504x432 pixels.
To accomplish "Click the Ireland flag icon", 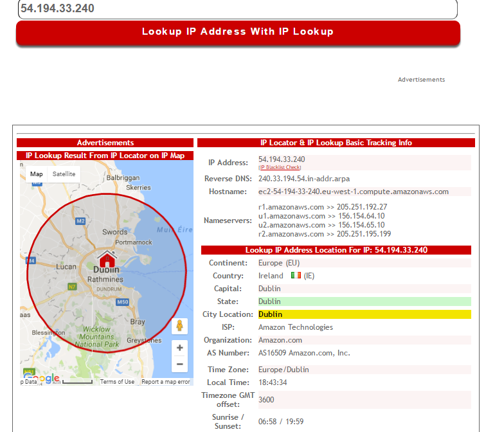I will tap(296, 275).
